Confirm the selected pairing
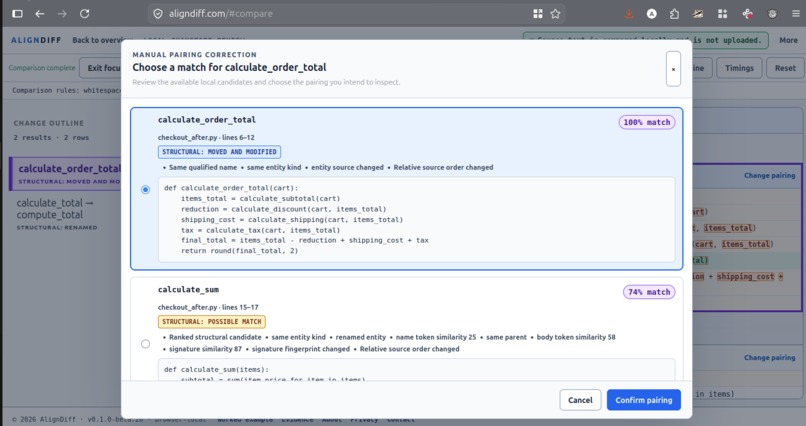 coord(644,400)
